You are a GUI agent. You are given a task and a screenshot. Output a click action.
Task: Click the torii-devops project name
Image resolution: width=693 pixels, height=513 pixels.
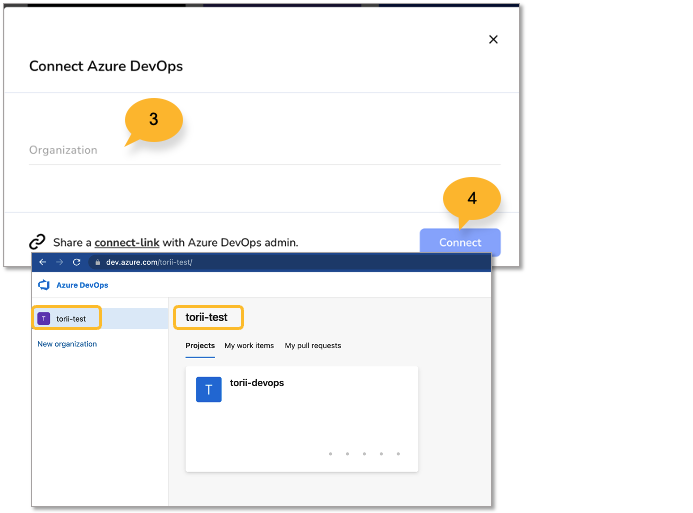(x=257, y=383)
